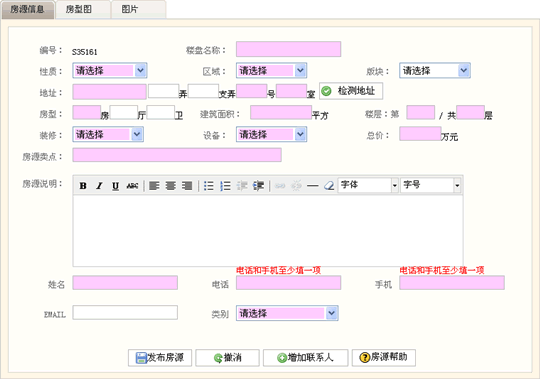Switch to the 房源信息 tab
The height and width of the screenshot is (379, 540).
pos(28,9)
